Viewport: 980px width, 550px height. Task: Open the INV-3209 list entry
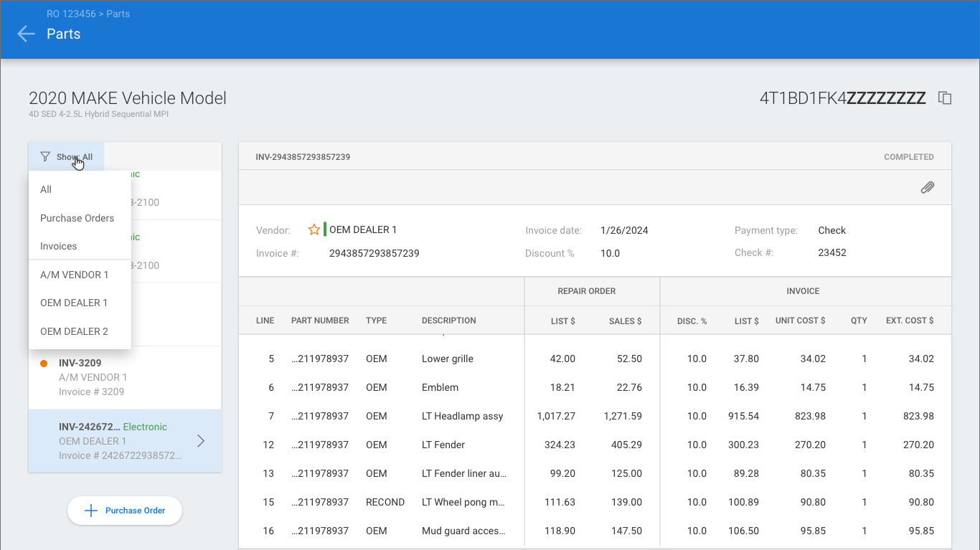125,378
